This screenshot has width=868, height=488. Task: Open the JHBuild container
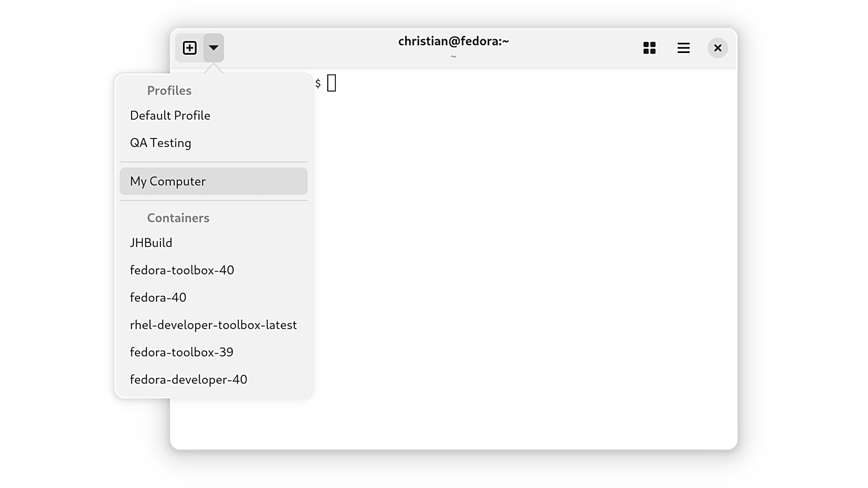pyautogui.click(x=214, y=243)
